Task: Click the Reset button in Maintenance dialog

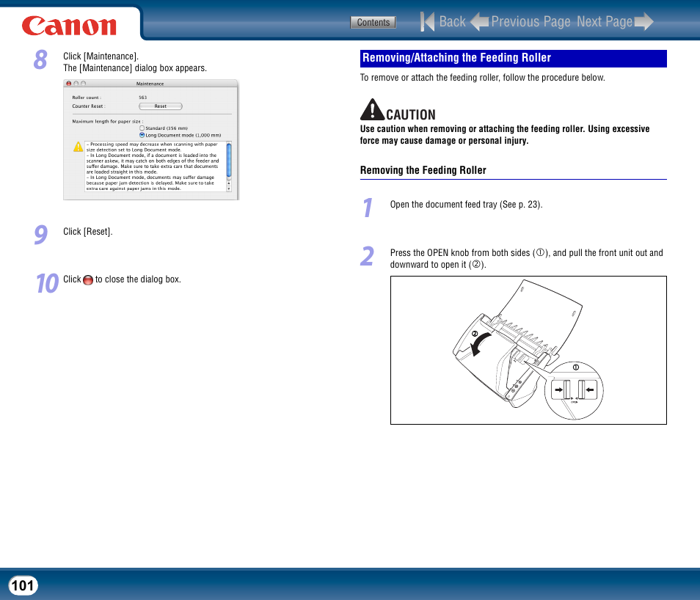Action: (160, 106)
